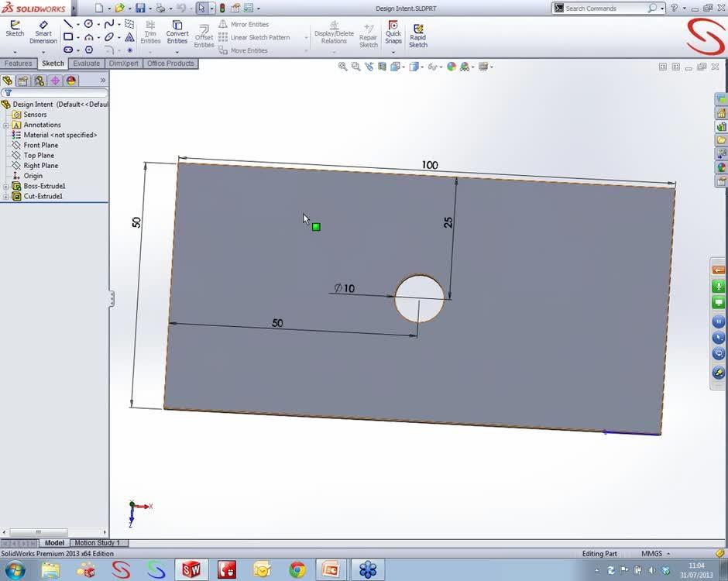Expand the Annotations folder
The width and height of the screenshot is (728, 581).
pyautogui.click(x=6, y=125)
